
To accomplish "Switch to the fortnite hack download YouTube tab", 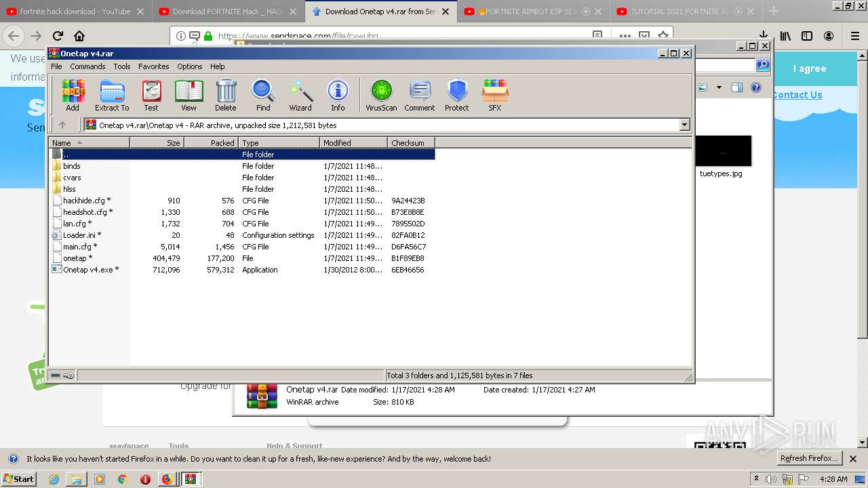I will click(x=75, y=12).
